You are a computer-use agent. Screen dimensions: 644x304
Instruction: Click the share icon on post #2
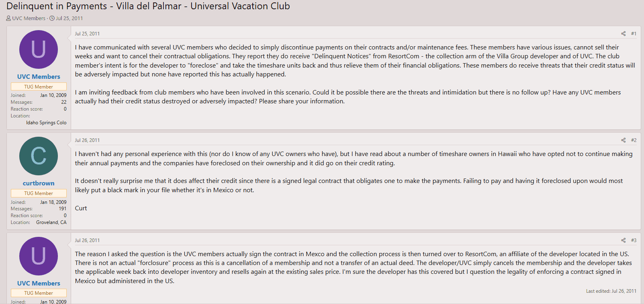tap(623, 140)
